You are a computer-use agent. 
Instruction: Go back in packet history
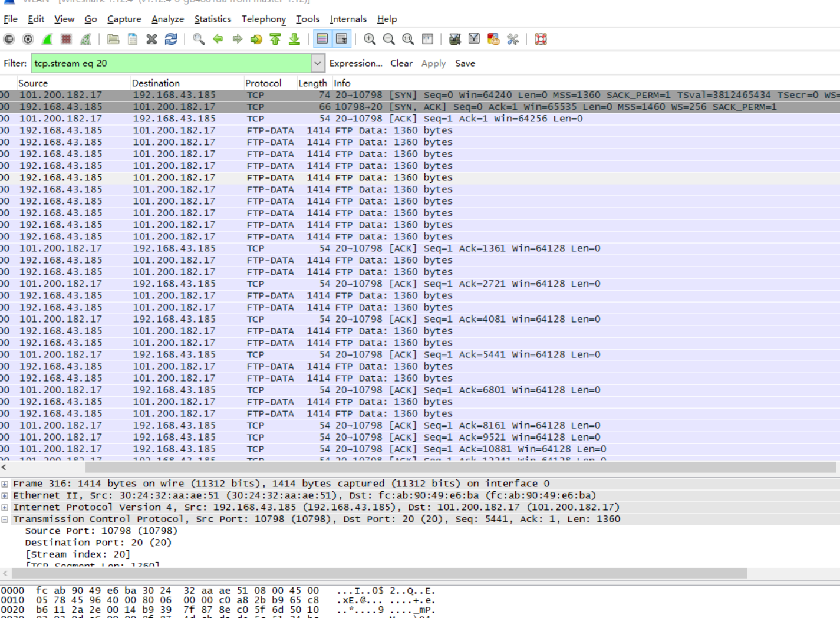pos(218,39)
